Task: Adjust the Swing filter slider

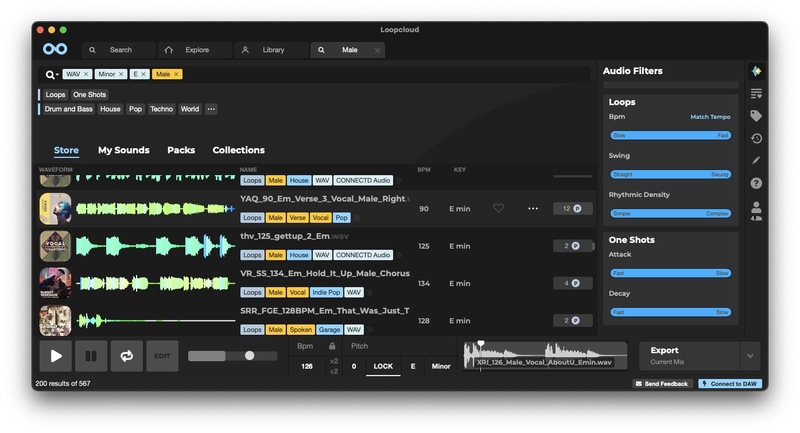Action: 670,174
